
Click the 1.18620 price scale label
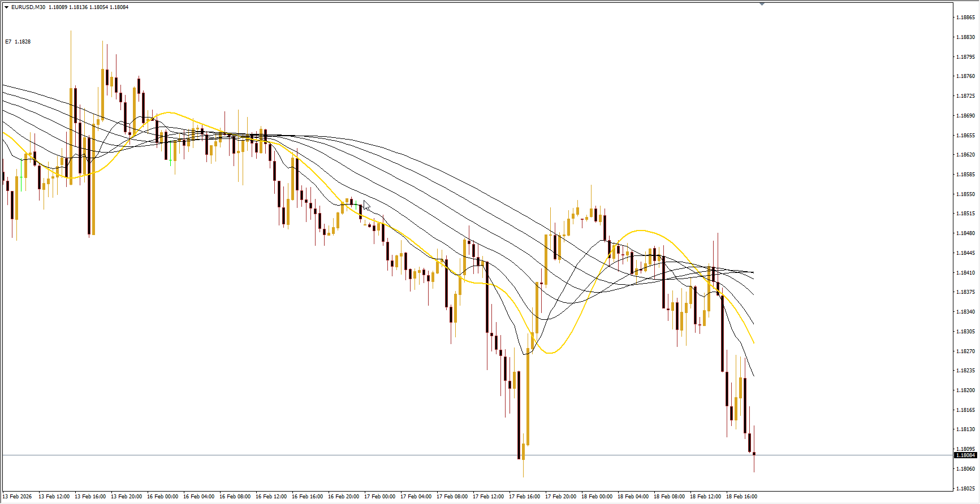pos(965,155)
